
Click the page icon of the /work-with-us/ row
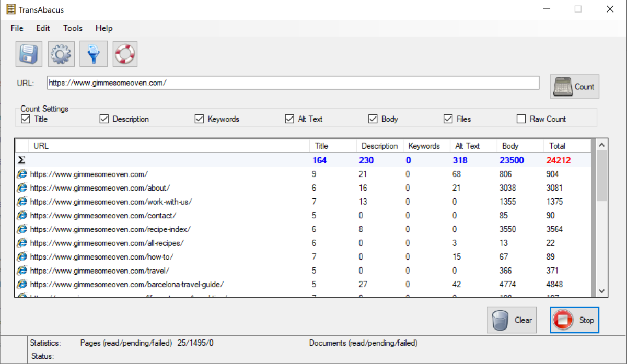(22, 202)
